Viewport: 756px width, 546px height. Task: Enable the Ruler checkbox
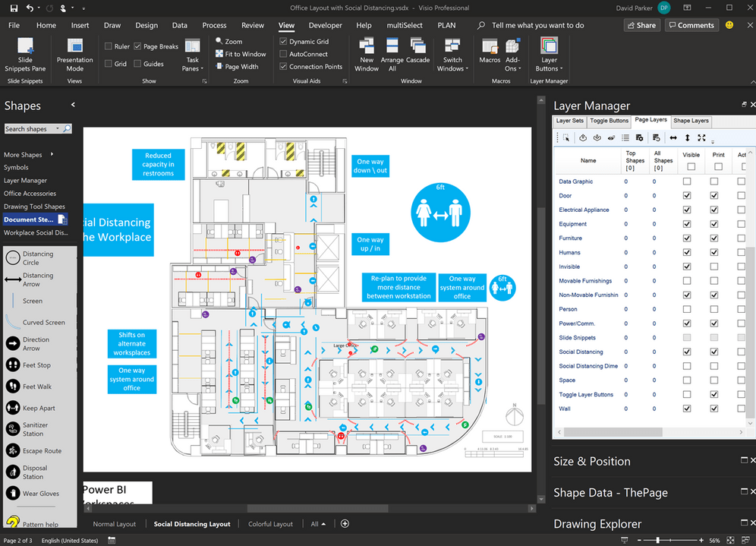click(x=109, y=46)
